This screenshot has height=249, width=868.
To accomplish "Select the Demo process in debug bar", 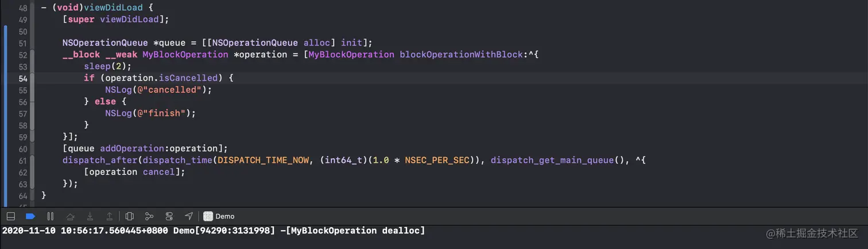I will [x=219, y=216].
